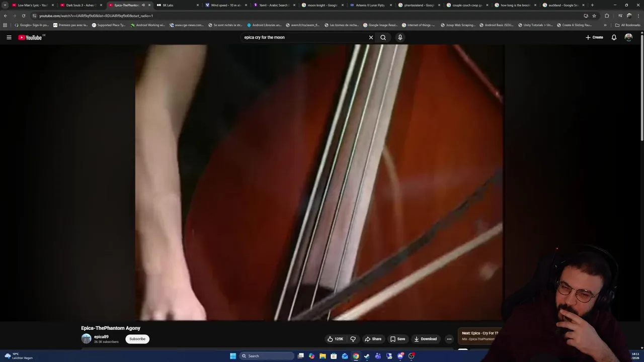Open epica89 channel name link
The image size is (644, 362).
click(x=101, y=337)
